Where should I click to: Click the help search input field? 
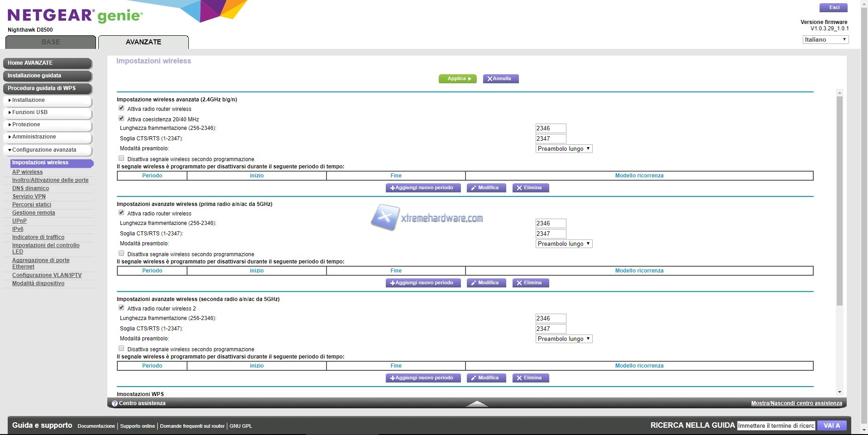tap(776, 425)
